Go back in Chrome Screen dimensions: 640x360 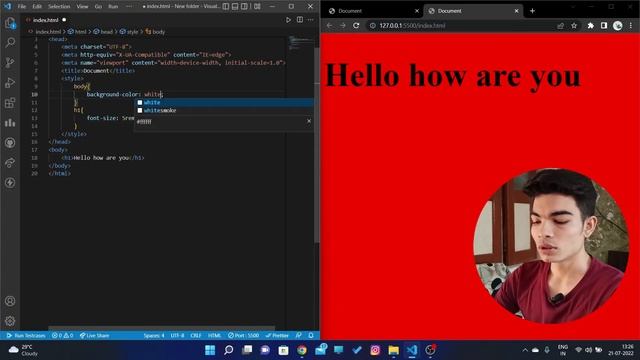pos(329,25)
